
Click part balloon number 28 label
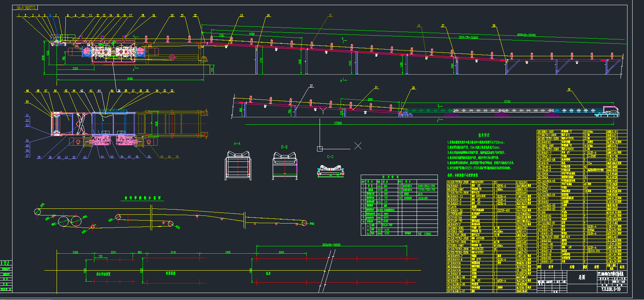point(494,26)
